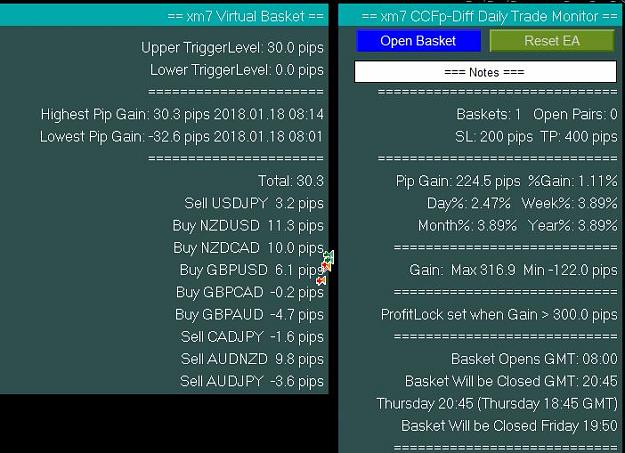Click the green Reset EA button
The height and width of the screenshot is (453, 625).
click(552, 41)
